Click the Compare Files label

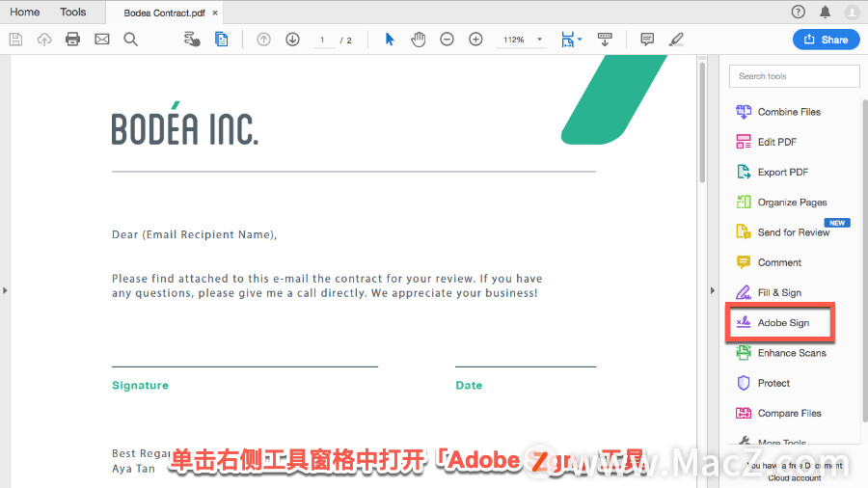tap(789, 414)
